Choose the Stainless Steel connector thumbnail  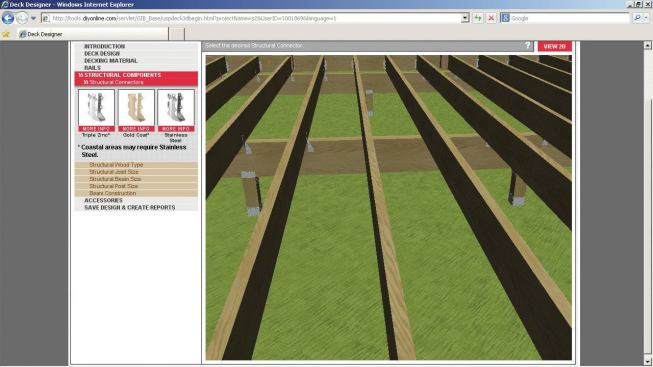176,108
